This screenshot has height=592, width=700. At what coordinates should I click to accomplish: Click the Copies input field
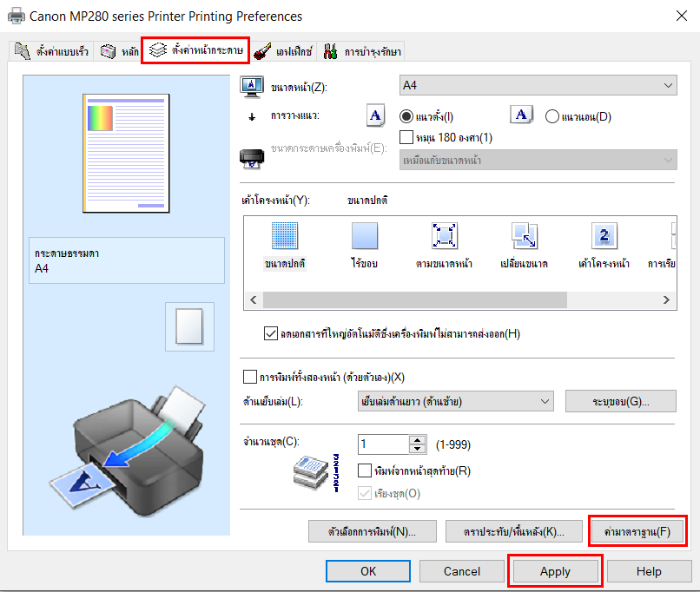384,444
